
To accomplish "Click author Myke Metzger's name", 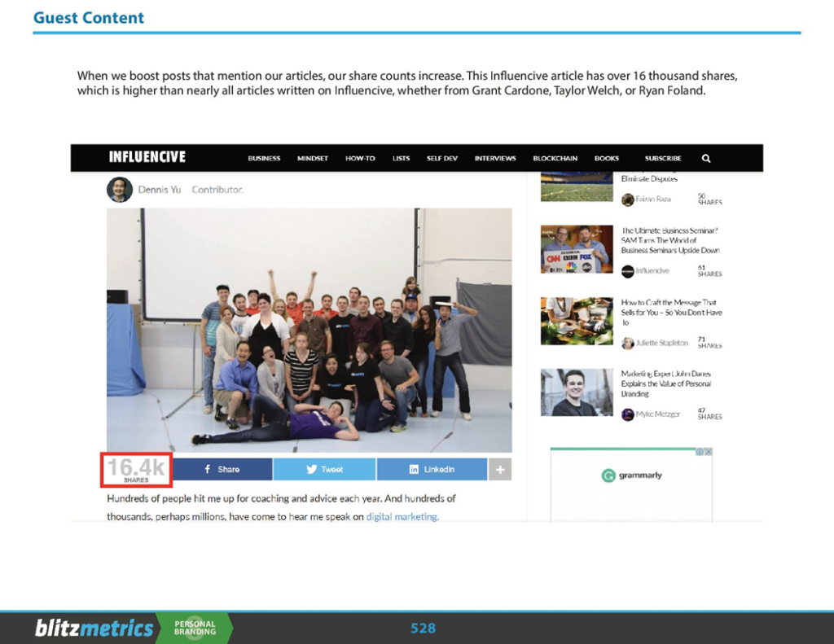I will tap(658, 414).
